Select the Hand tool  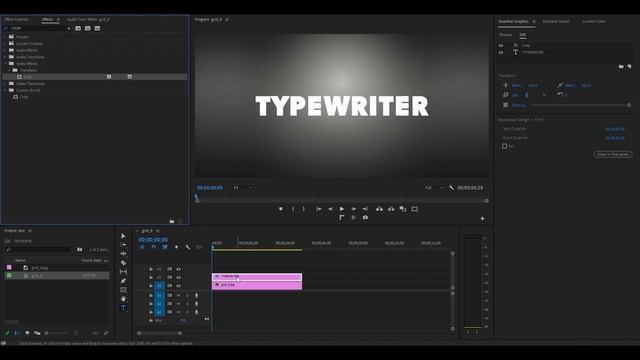click(x=123, y=299)
